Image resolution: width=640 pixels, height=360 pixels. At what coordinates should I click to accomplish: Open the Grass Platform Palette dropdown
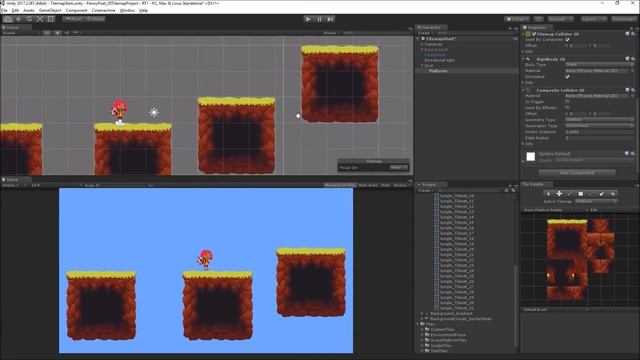tap(557, 210)
